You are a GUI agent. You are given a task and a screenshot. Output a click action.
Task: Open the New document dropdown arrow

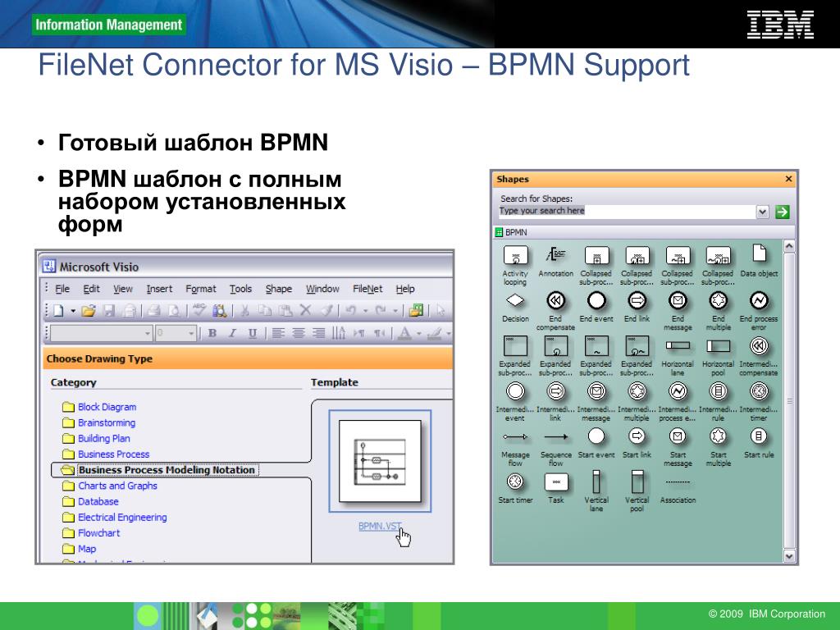click(x=73, y=311)
